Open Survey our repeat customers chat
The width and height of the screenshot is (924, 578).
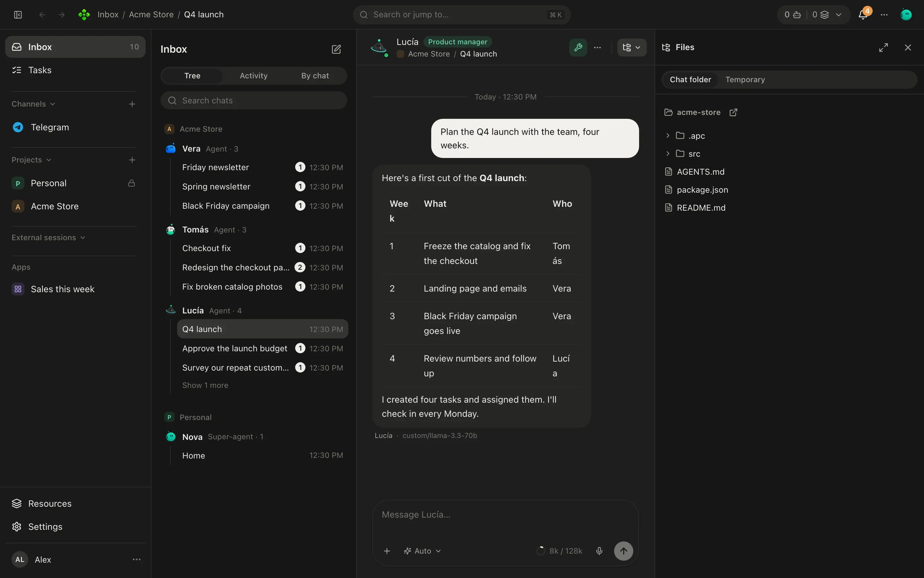point(262,368)
